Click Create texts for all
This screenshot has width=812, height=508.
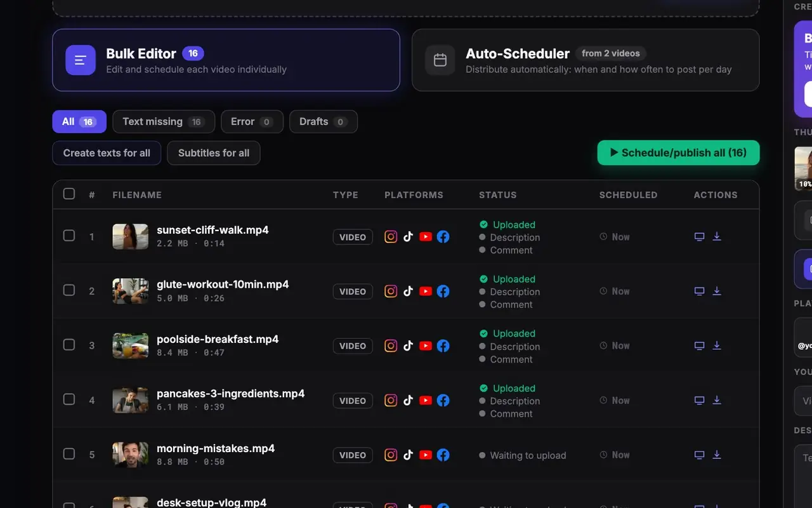click(x=107, y=153)
